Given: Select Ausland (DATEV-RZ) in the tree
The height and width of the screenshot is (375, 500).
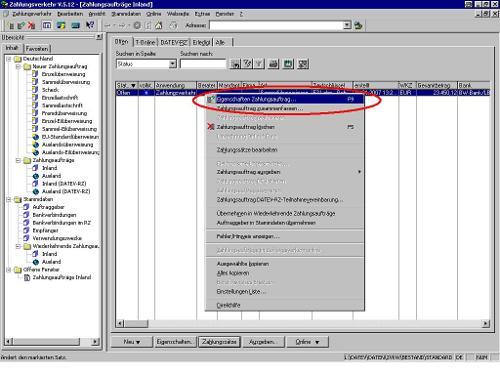Looking at the screenshot, I should tap(66, 191).
